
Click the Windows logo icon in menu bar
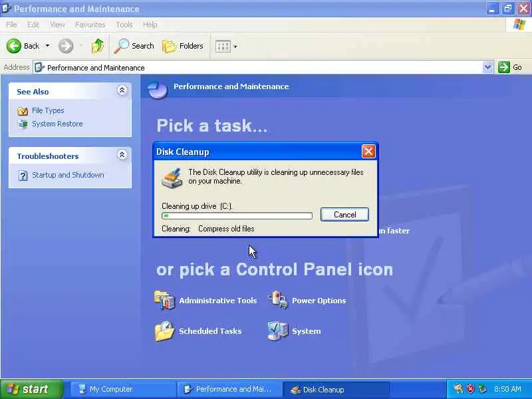pos(519,25)
